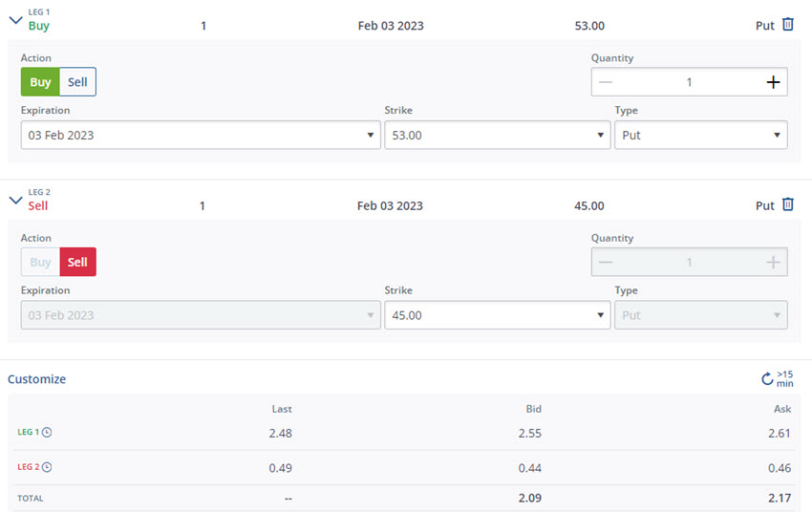The image size is (812, 512).
Task: Switch Leg 2 action to Buy
Action: click(x=40, y=262)
